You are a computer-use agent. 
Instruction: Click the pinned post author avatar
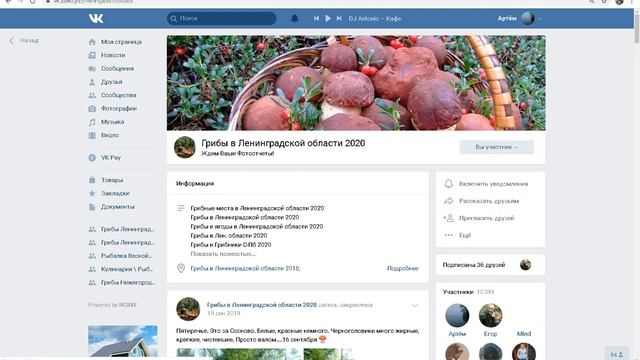[x=188, y=309]
